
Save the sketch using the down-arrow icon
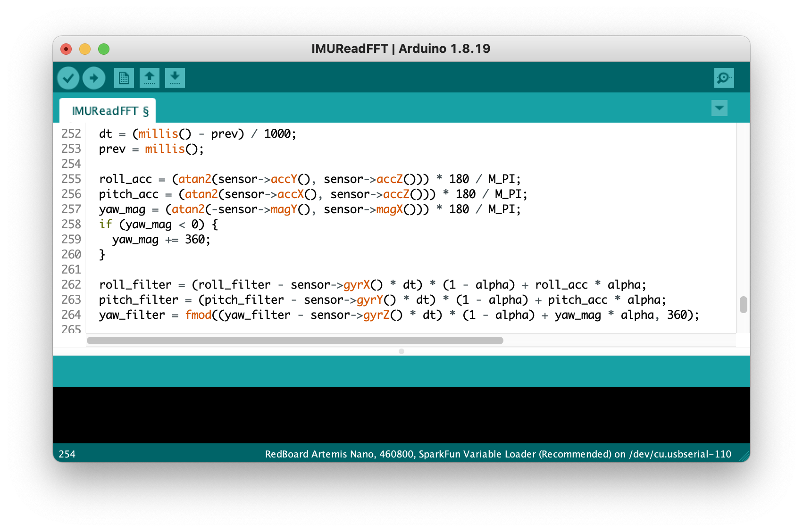click(x=175, y=78)
